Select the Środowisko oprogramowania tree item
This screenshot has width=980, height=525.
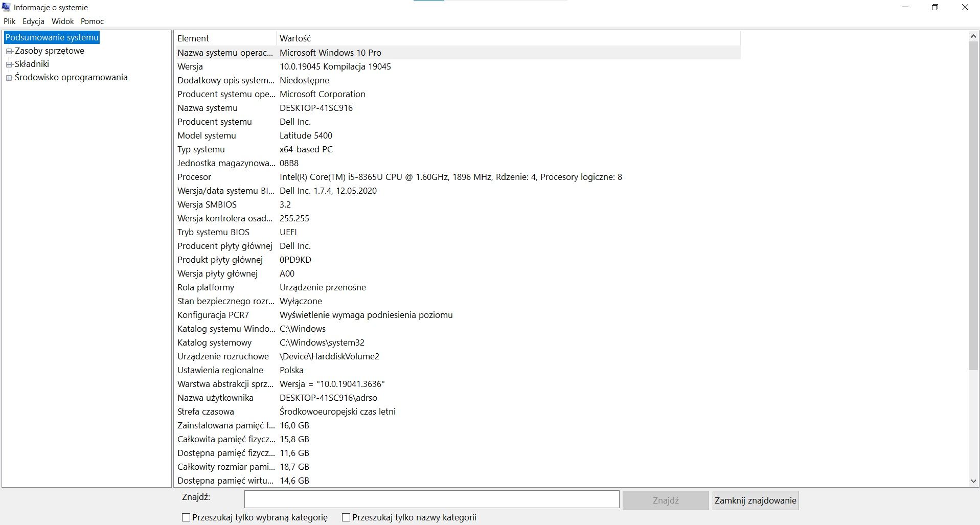71,77
